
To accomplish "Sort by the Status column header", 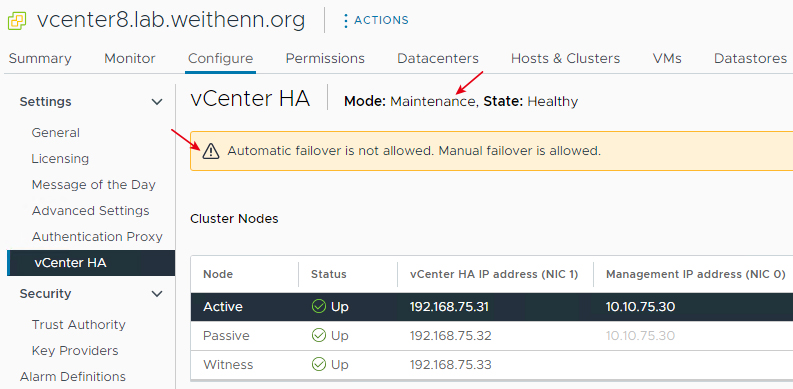I will click(329, 275).
